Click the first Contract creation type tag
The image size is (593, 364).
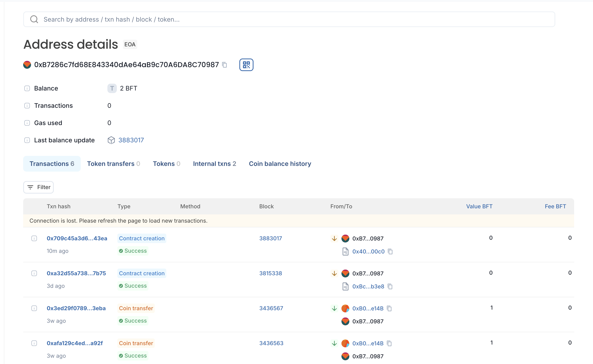pos(142,238)
